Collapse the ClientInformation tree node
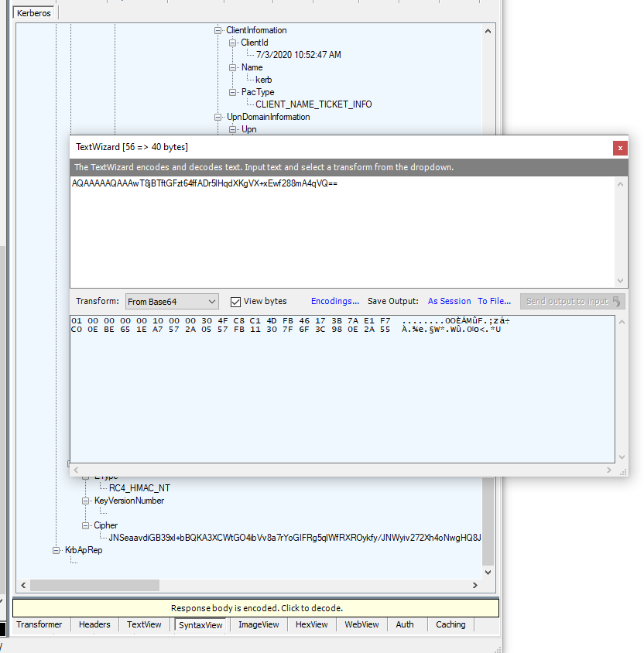Screen dimensions: 644x653 click(219, 31)
